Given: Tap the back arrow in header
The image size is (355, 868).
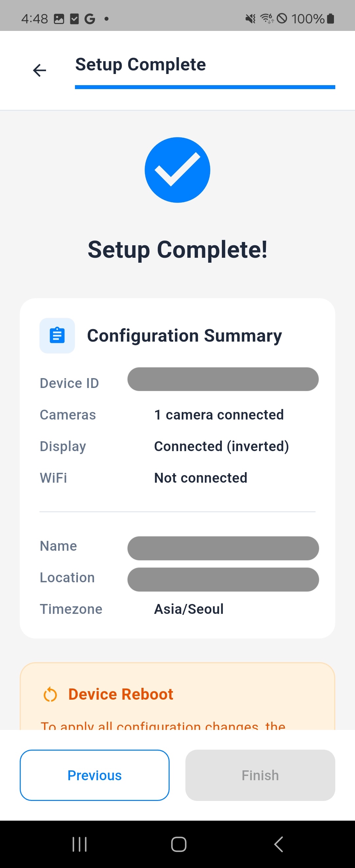Looking at the screenshot, I should pos(39,70).
